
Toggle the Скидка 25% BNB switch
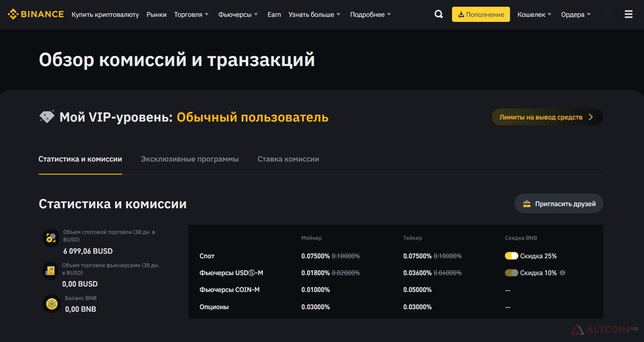tap(511, 256)
